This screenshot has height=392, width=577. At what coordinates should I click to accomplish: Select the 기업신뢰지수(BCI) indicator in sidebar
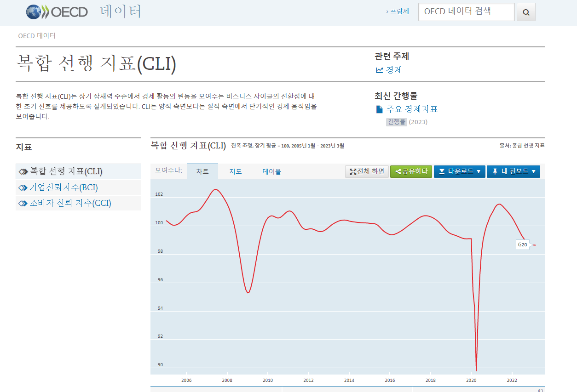click(64, 187)
